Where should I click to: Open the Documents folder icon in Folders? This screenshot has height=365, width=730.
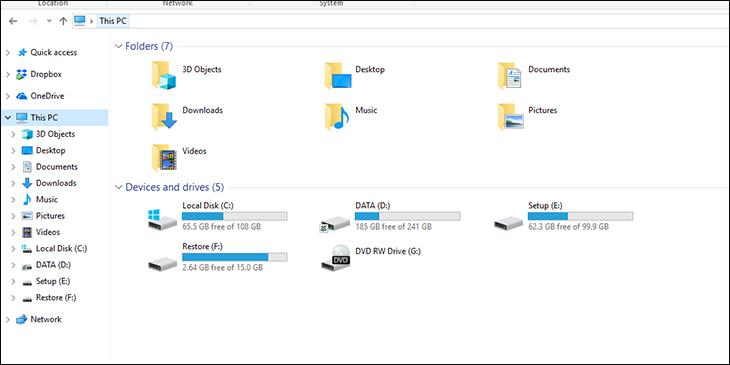click(509, 75)
